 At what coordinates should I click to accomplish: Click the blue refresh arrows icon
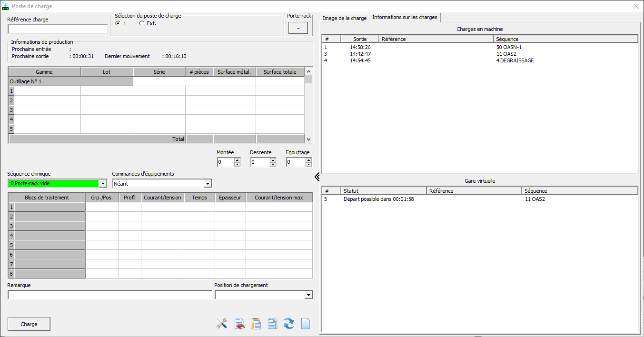pos(289,324)
